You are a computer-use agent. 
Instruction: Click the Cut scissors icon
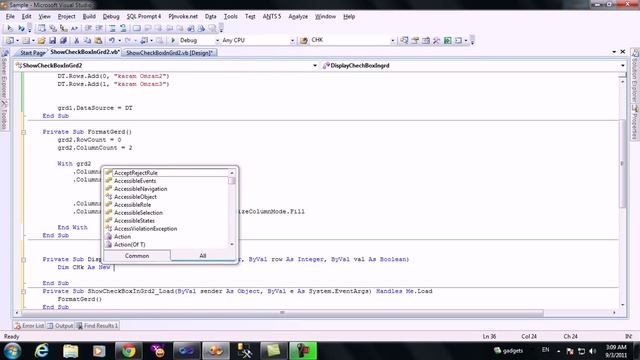pos(76,40)
